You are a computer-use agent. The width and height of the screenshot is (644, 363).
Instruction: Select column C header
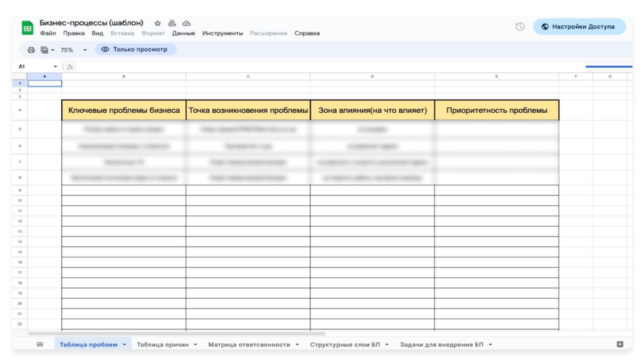248,76
